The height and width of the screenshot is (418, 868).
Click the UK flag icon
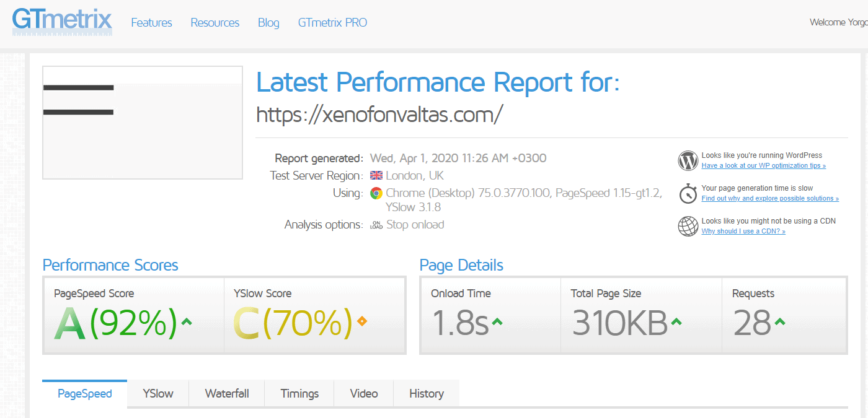tap(376, 175)
